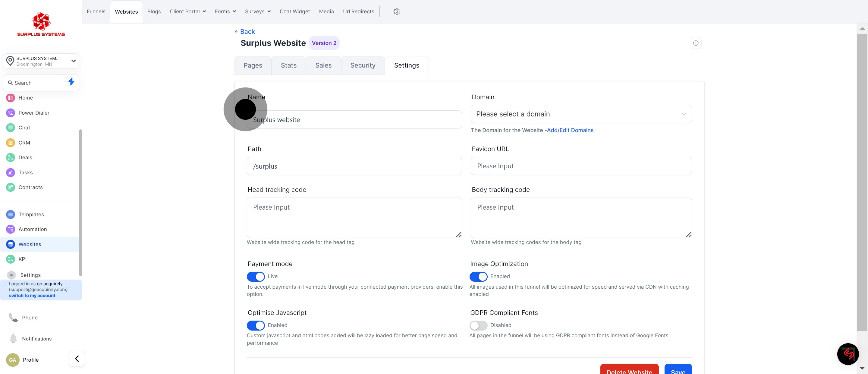Open the Automation sidebar item
The height and width of the screenshot is (374, 868).
[32, 229]
